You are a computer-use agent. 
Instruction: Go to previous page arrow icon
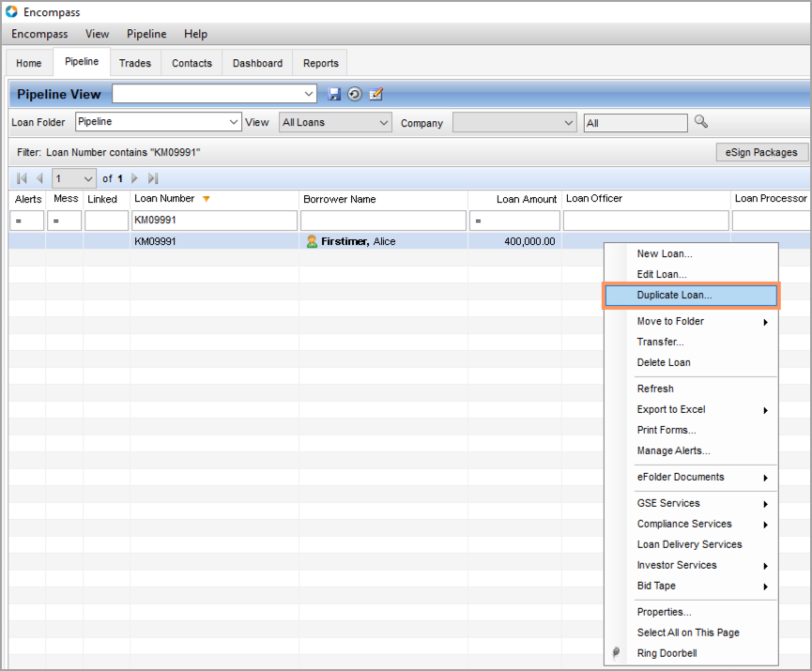coord(39,178)
